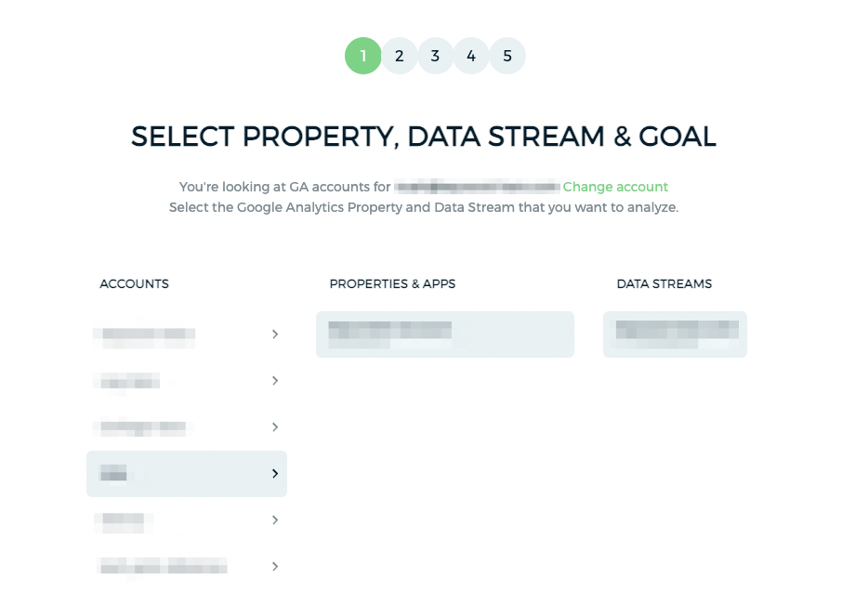Screen dimensions: 842x616
Task: Click step 1 circle in progress indicator
Action: [363, 56]
